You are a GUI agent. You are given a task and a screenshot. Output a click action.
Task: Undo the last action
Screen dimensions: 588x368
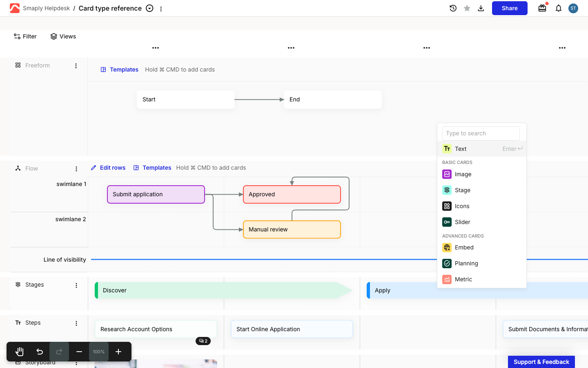coord(40,352)
